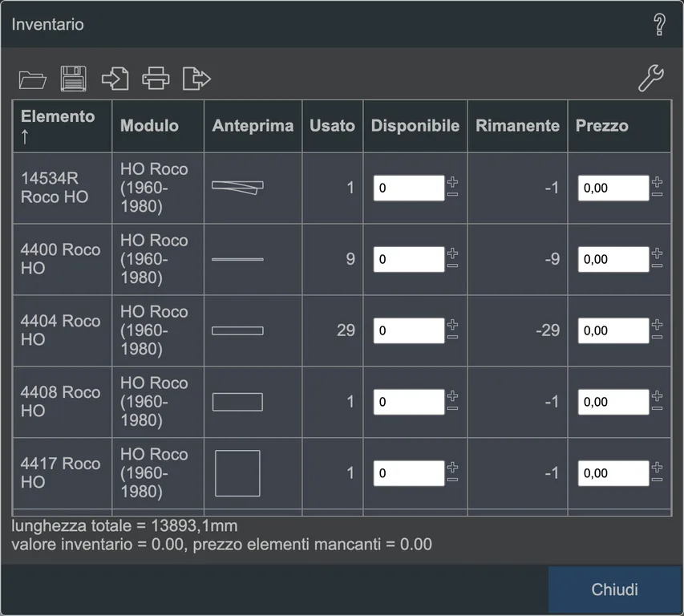The width and height of the screenshot is (684, 616).
Task: Increase Disponibile for 4404 Roco HO
Action: point(452,324)
